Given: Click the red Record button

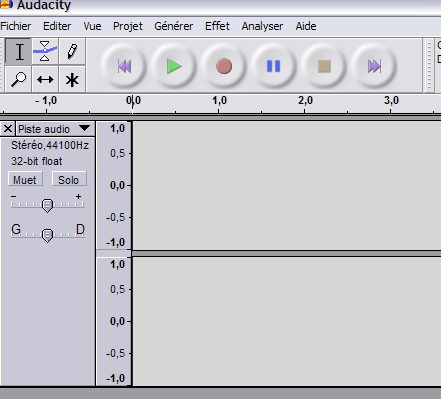Looking at the screenshot, I should click(224, 66).
